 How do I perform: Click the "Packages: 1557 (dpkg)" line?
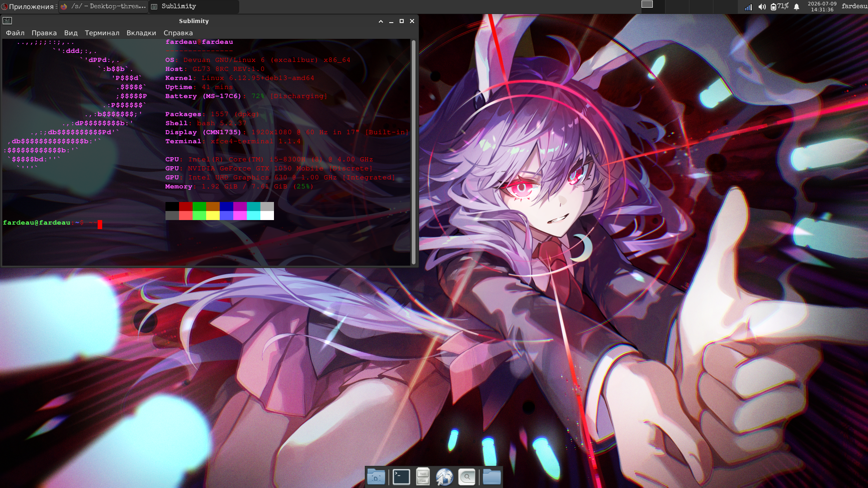coord(212,114)
